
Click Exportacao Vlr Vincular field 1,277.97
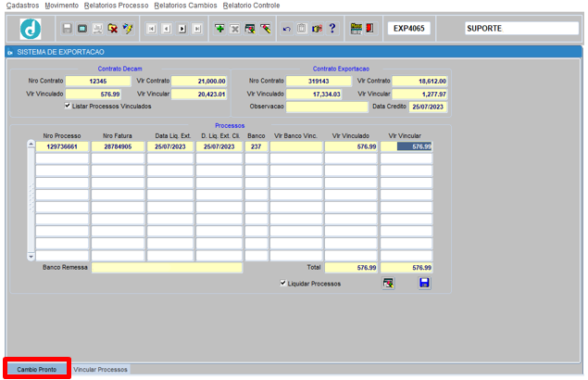(x=419, y=95)
